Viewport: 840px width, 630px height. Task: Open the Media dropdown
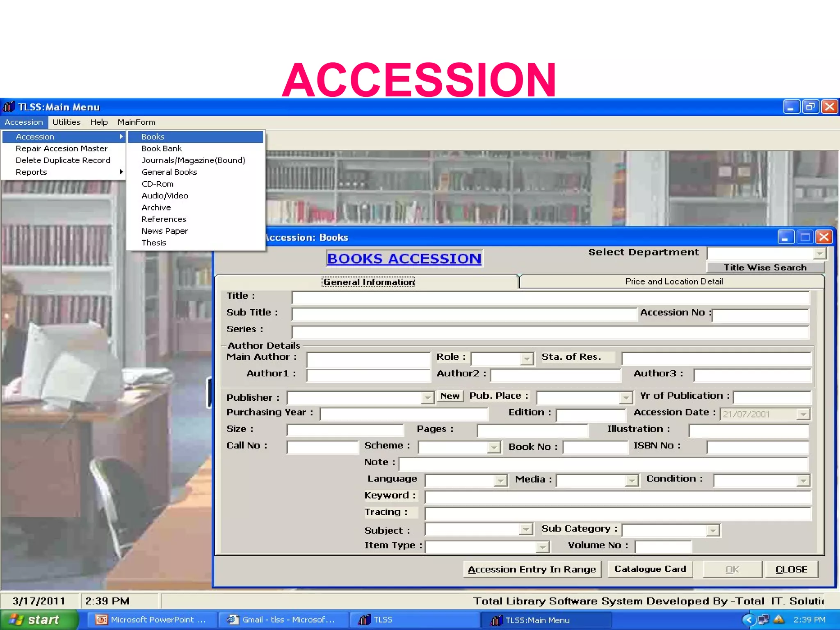click(x=632, y=481)
